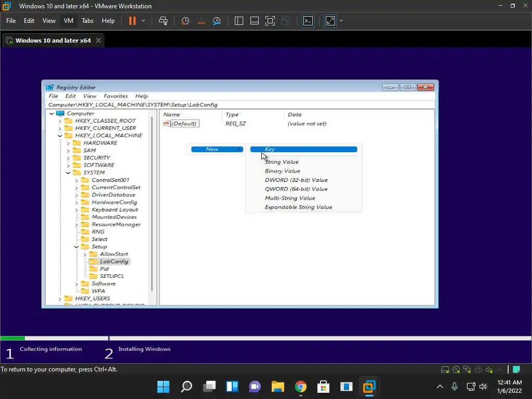This screenshot has height=399, width=532.
Task: Expand the AllowStart key chevron
Action: pos(85,255)
